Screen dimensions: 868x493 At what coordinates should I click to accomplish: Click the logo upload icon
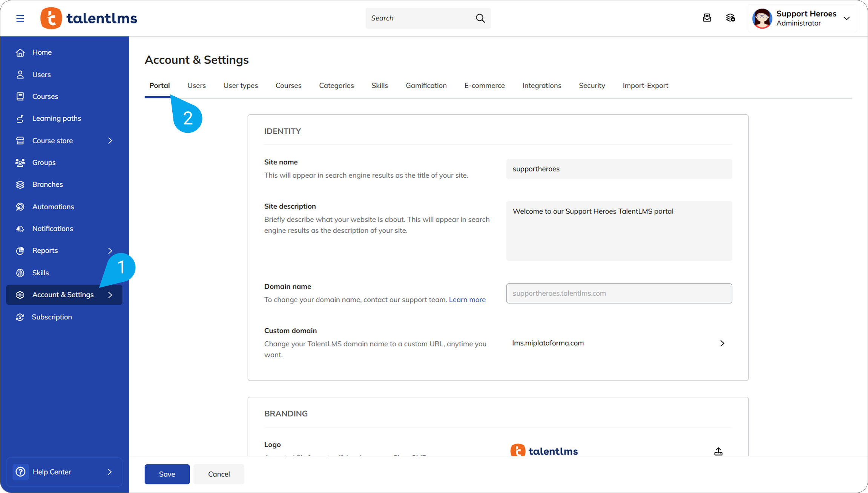(x=718, y=451)
